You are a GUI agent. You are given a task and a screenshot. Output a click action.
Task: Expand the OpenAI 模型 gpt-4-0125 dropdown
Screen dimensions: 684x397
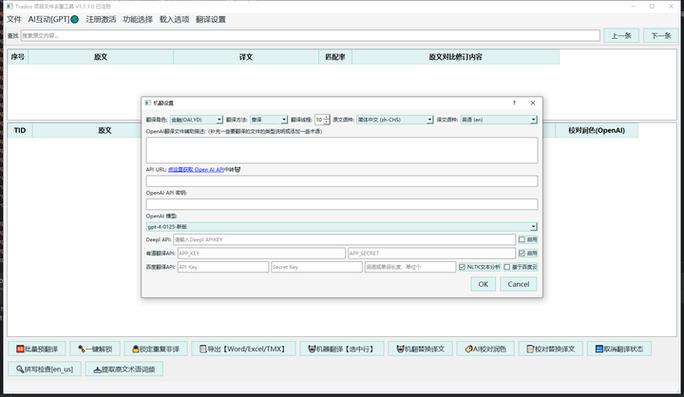point(342,227)
